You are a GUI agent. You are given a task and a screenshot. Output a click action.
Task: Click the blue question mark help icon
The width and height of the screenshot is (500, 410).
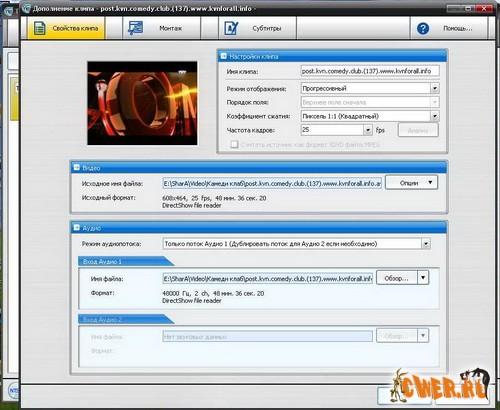tap(423, 29)
